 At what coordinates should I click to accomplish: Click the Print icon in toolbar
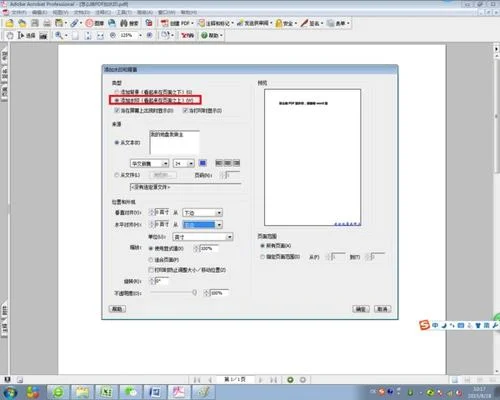click(47, 23)
